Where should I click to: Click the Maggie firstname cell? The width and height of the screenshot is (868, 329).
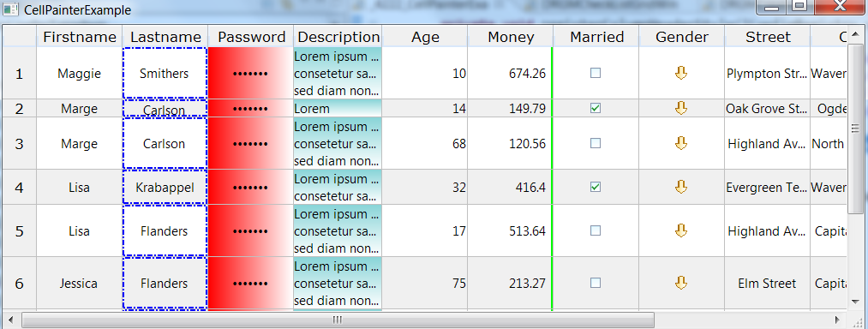pos(80,73)
